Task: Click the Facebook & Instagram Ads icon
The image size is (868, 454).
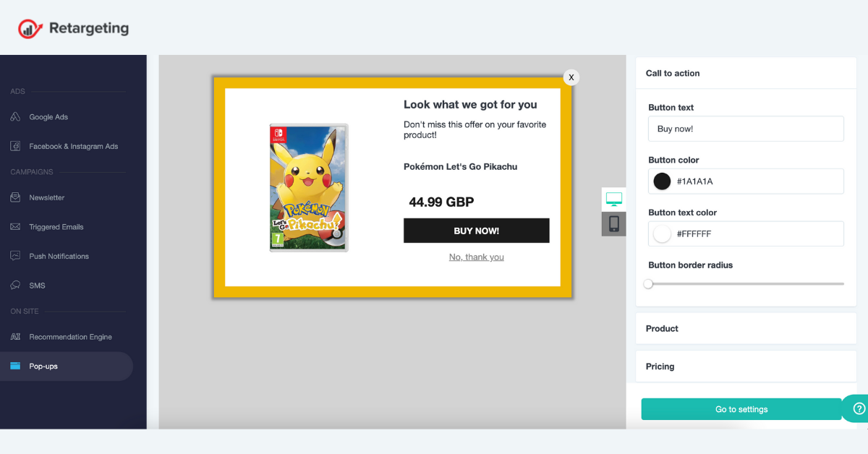Action: 15,146
